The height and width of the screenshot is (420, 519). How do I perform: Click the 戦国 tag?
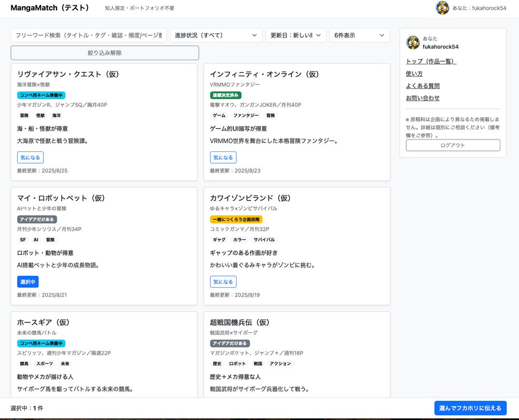click(258, 364)
